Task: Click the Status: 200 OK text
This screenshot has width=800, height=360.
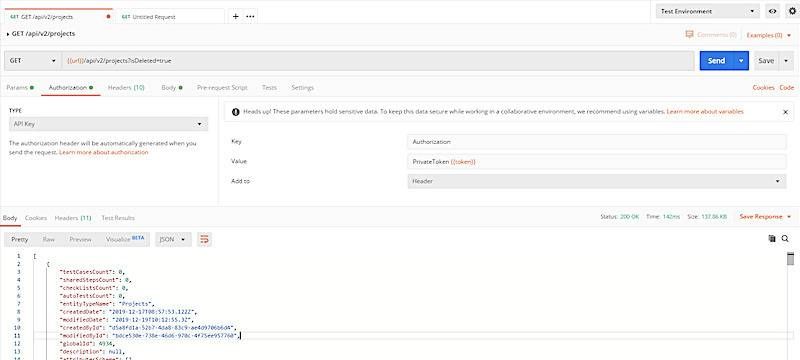Action: click(x=619, y=217)
